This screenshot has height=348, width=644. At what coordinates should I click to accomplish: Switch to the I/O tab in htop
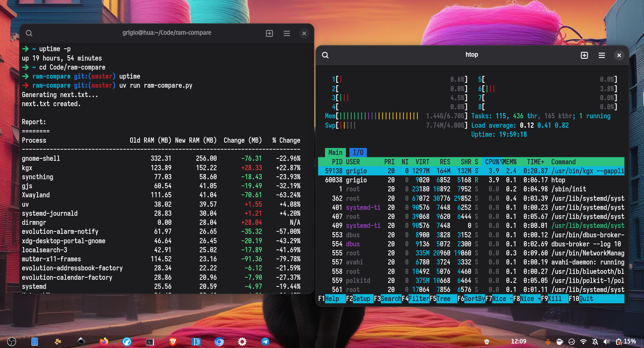pyautogui.click(x=358, y=152)
